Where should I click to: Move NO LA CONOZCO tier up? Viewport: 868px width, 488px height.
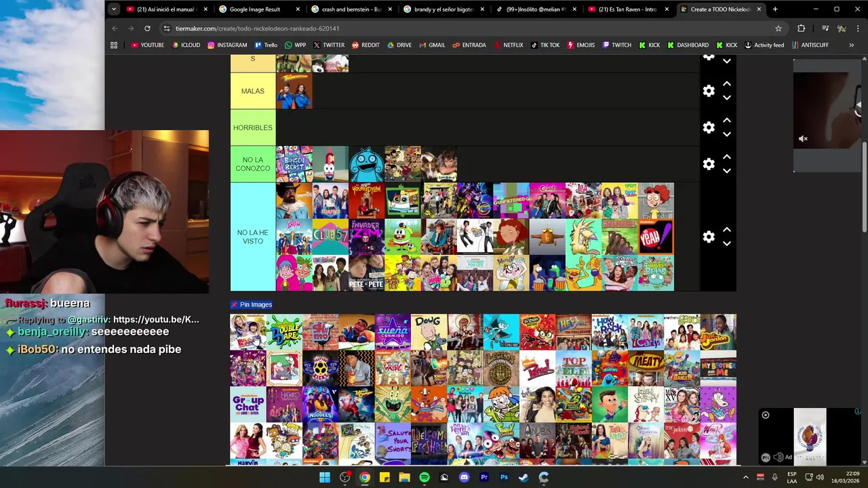point(726,157)
